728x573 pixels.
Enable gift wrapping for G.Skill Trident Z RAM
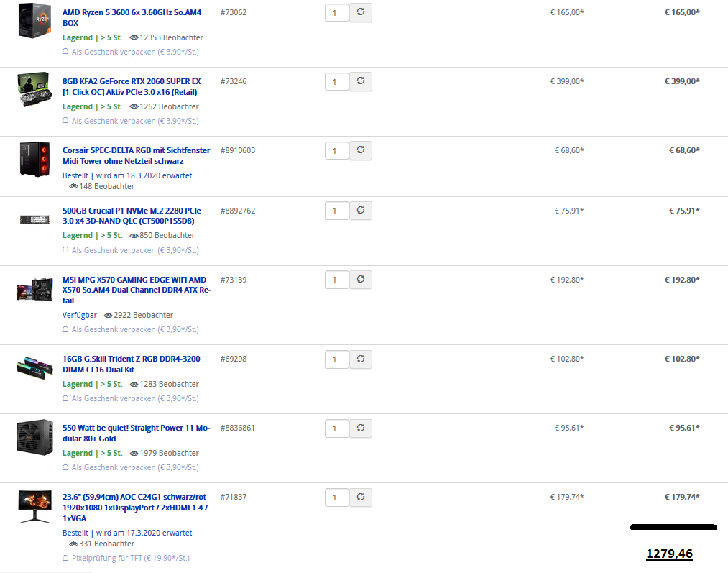tap(65, 398)
